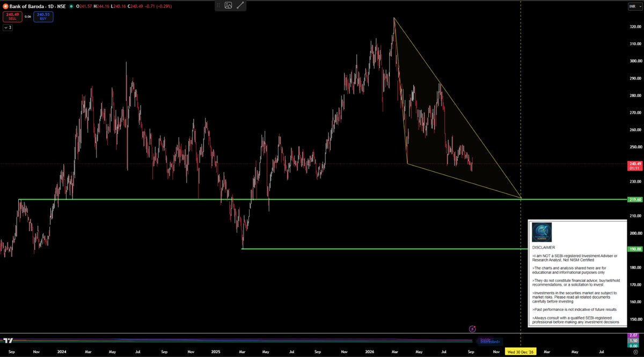
Task: Click the green market status dot
Action: (x=71, y=6)
